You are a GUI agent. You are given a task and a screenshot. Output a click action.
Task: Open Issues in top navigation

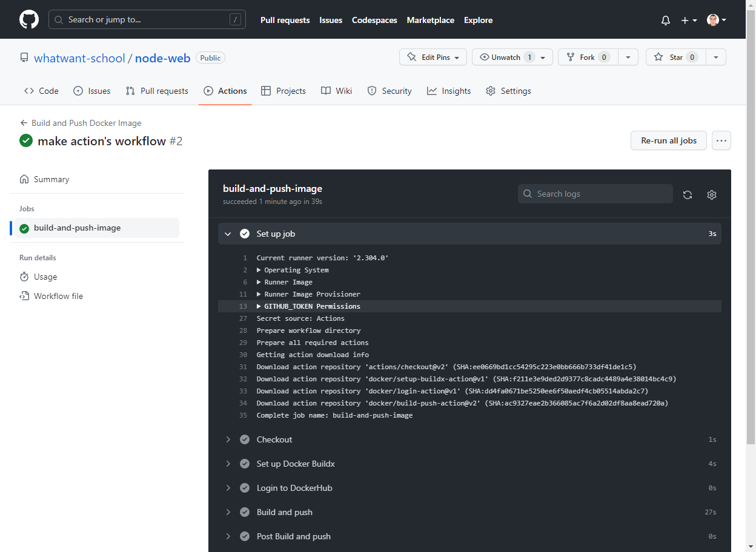(331, 20)
